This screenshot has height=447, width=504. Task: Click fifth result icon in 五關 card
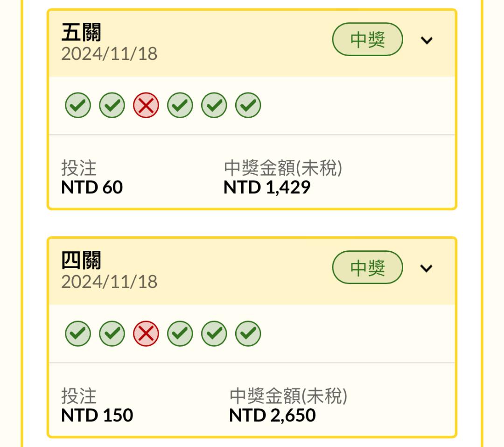[x=214, y=105]
